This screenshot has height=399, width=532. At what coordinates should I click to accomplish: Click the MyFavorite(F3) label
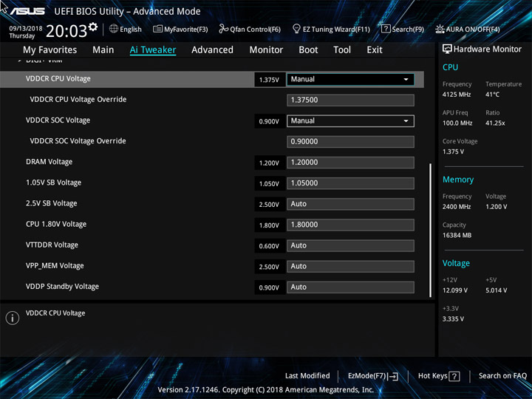click(186, 30)
